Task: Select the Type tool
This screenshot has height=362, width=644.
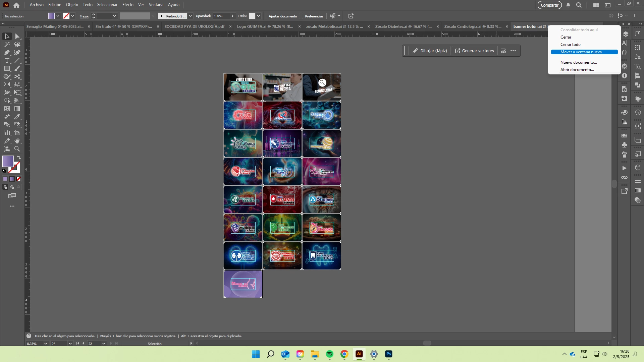Action: click(7, 60)
